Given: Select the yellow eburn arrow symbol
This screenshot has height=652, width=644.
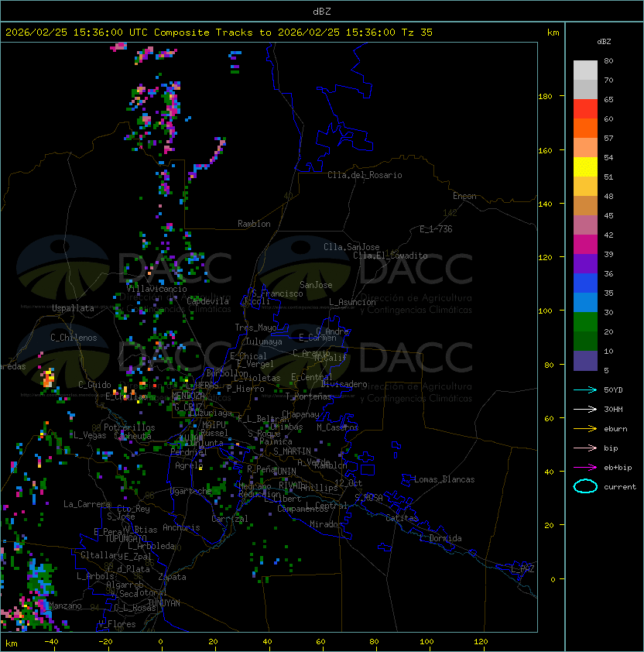Looking at the screenshot, I should click(x=585, y=429).
